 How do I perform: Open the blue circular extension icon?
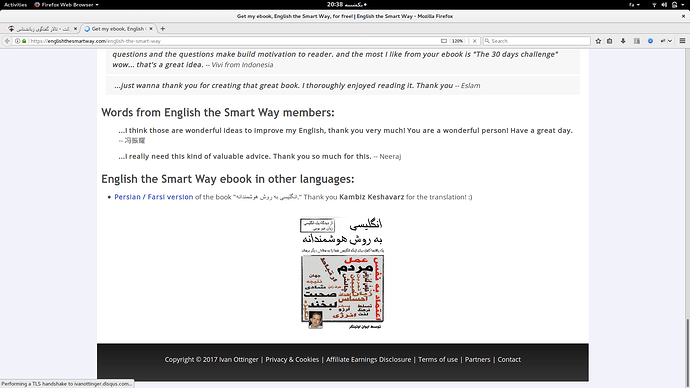pyautogui.click(x=650, y=41)
